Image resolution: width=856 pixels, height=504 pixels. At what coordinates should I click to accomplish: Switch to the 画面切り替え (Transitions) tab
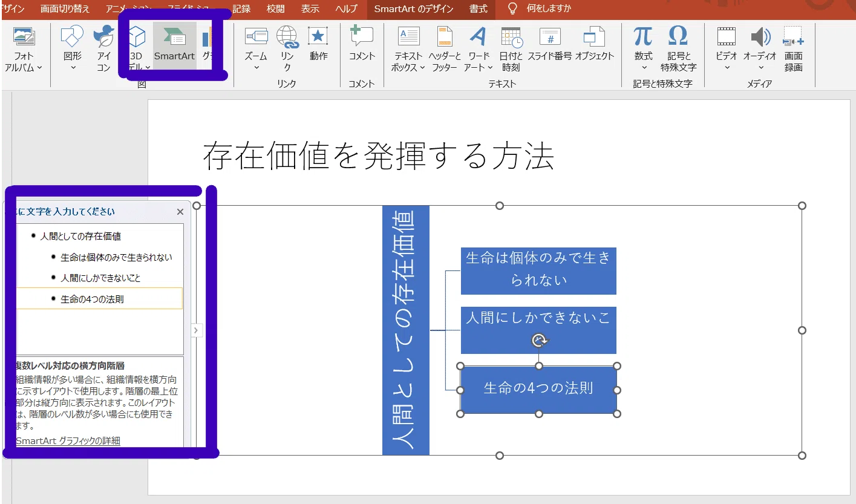[x=65, y=9]
